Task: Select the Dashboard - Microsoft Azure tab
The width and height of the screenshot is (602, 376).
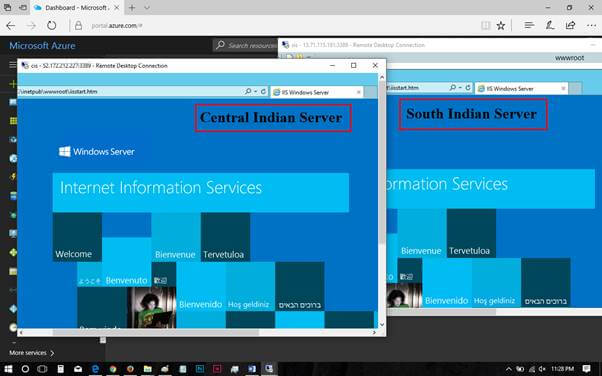Action: pyautogui.click(x=76, y=8)
